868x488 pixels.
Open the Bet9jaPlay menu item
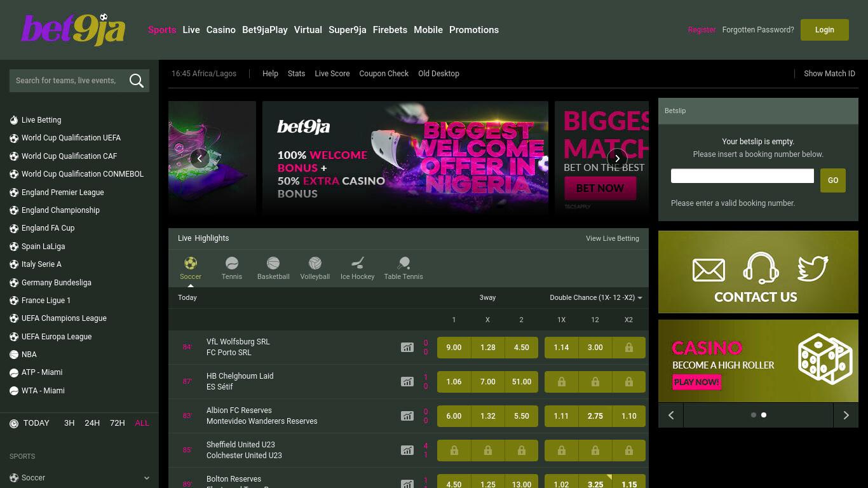pos(265,30)
